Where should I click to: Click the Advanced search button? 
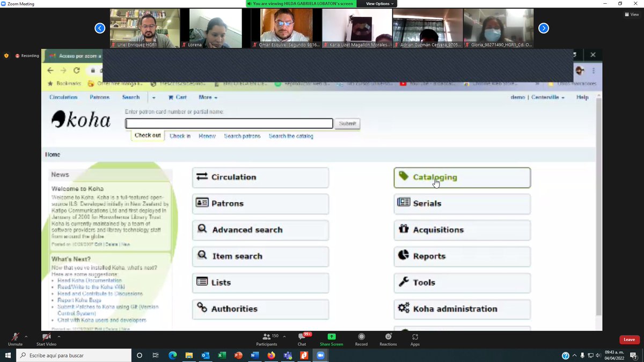pyautogui.click(x=260, y=230)
